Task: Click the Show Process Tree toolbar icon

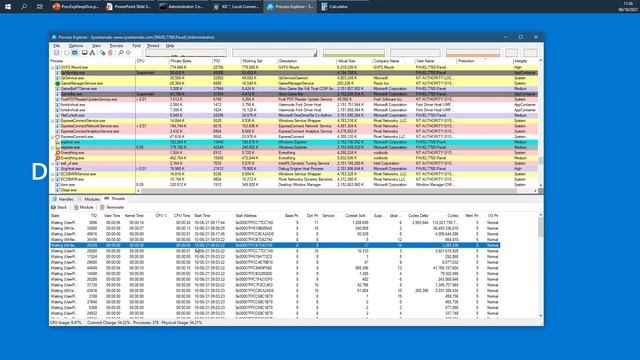Action: [92, 53]
